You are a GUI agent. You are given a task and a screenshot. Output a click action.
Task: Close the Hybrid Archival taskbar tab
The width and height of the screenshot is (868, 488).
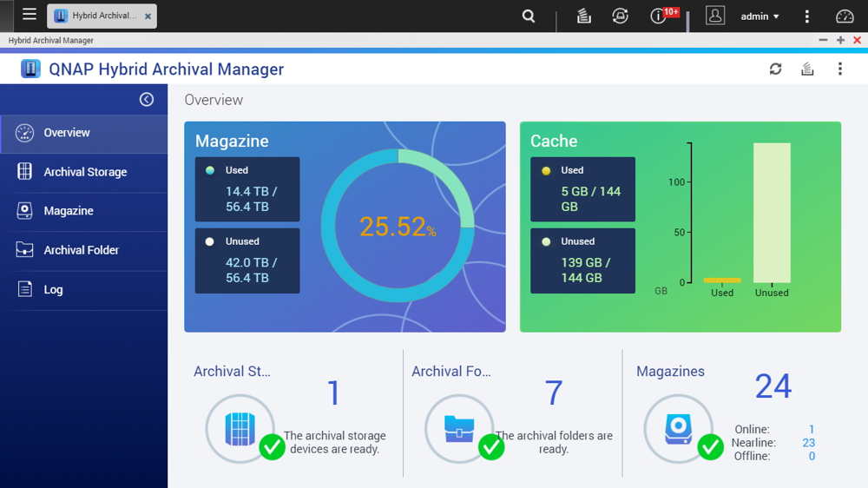(x=148, y=16)
